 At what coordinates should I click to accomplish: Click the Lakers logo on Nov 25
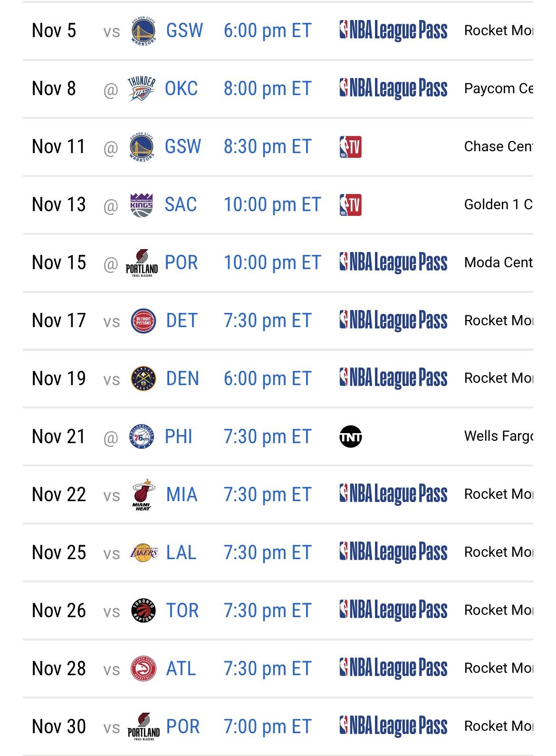coord(143,553)
